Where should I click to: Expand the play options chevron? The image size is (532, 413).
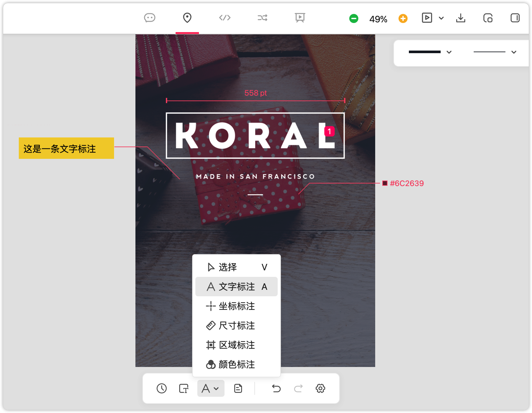(441, 18)
